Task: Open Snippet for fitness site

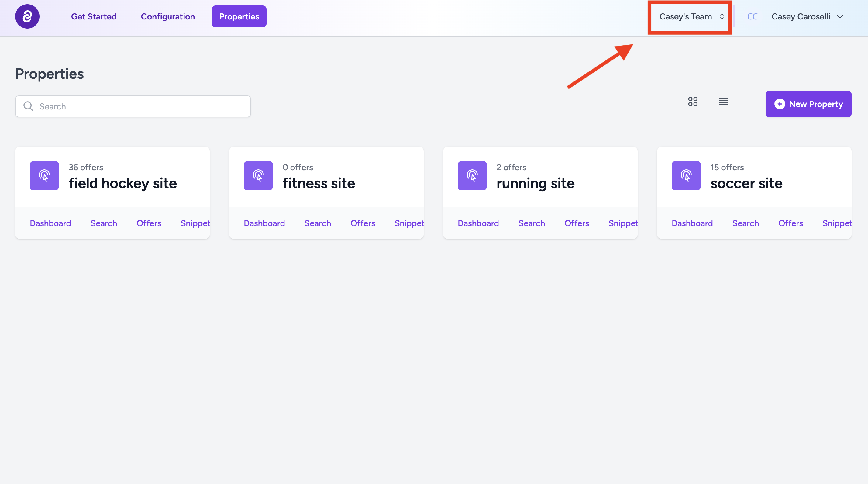Action: click(409, 223)
